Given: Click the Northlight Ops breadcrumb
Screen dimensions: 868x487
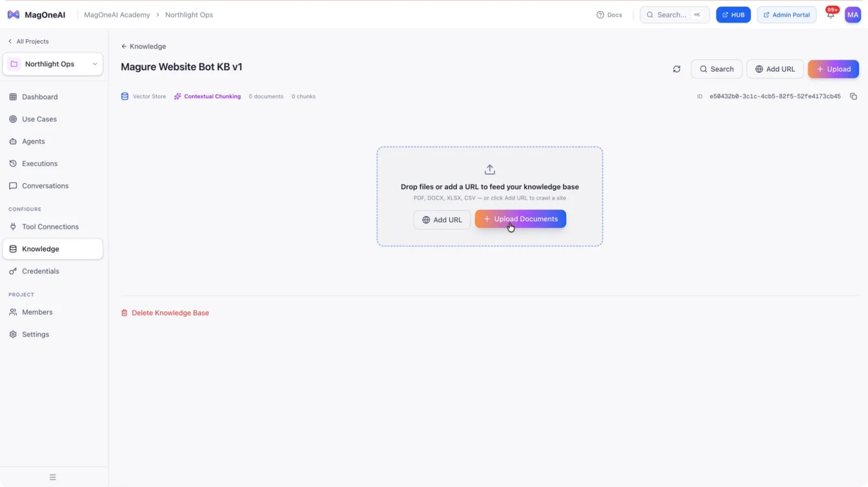Looking at the screenshot, I should pyautogui.click(x=189, y=15).
